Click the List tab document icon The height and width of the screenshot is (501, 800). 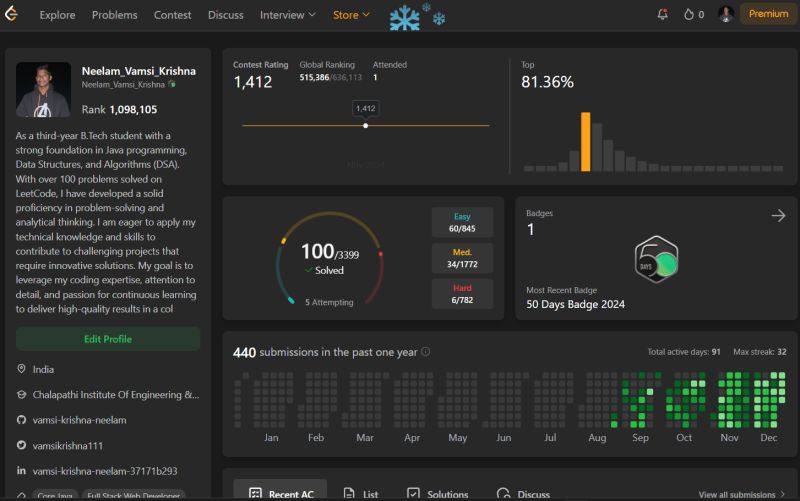349,493
